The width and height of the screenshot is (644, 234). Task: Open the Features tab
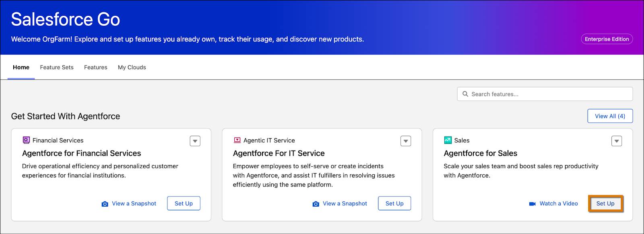tap(95, 67)
